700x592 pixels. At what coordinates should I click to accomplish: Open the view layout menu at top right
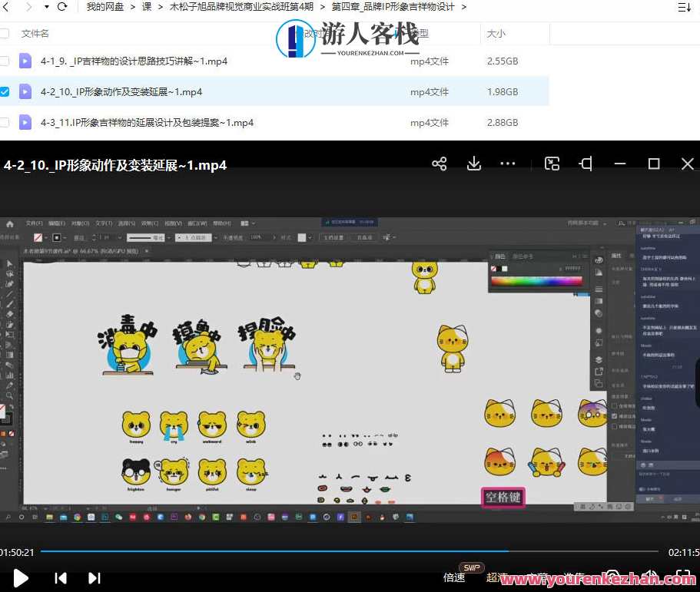[685, 7]
